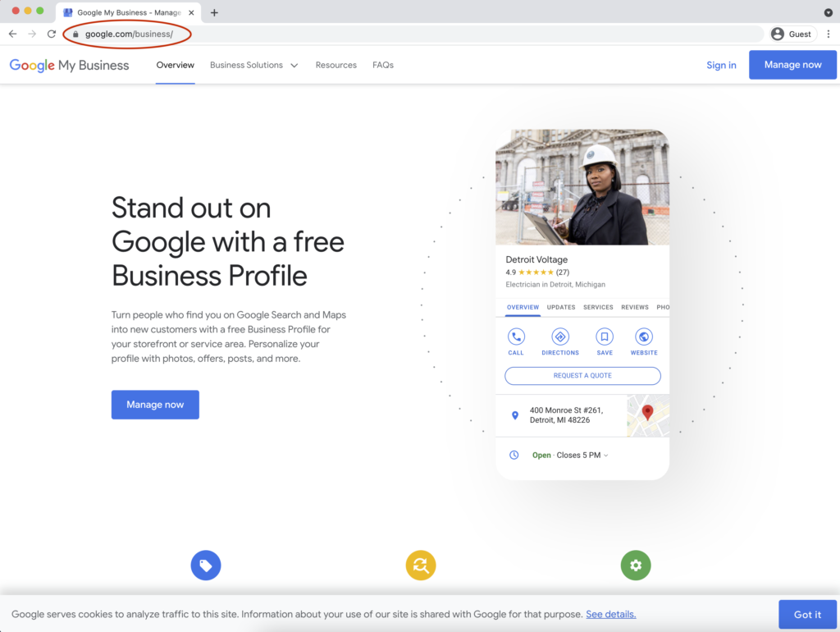Select the SERVICES tab in the profile card
The height and width of the screenshot is (632, 840).
pos(598,307)
